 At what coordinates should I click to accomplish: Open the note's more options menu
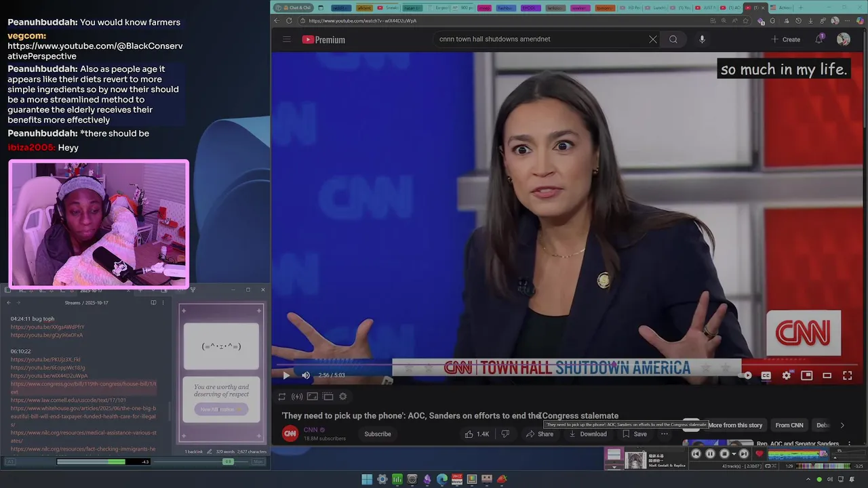click(x=163, y=302)
